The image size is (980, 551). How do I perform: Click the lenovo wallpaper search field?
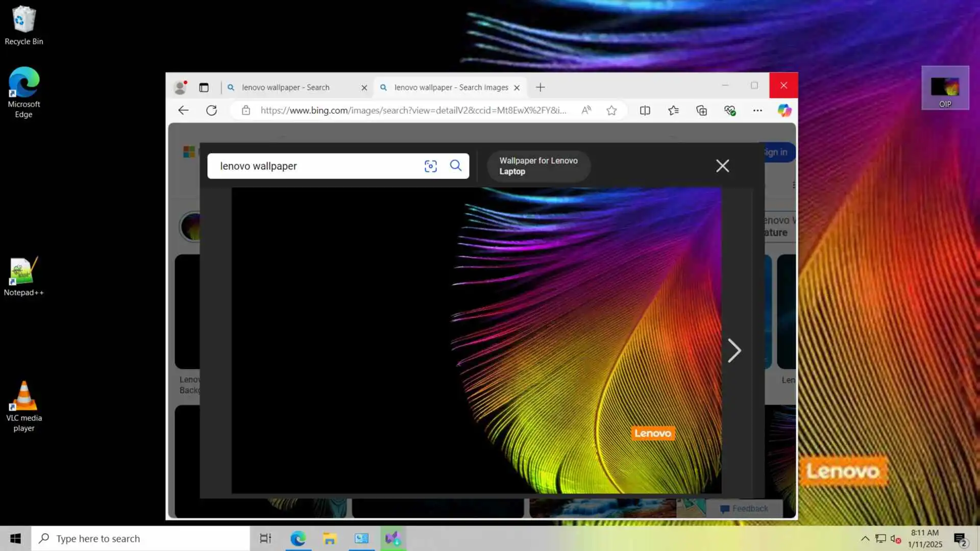pyautogui.click(x=316, y=166)
